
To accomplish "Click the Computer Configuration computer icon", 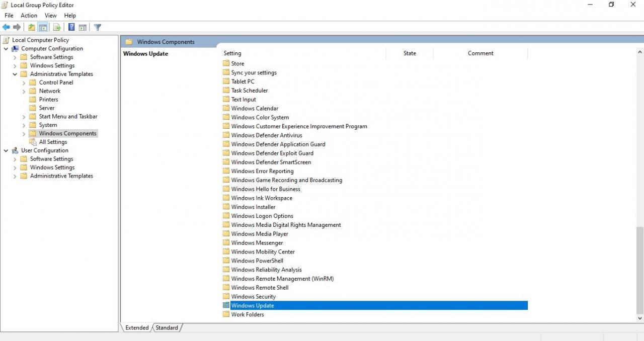I will click(15, 48).
